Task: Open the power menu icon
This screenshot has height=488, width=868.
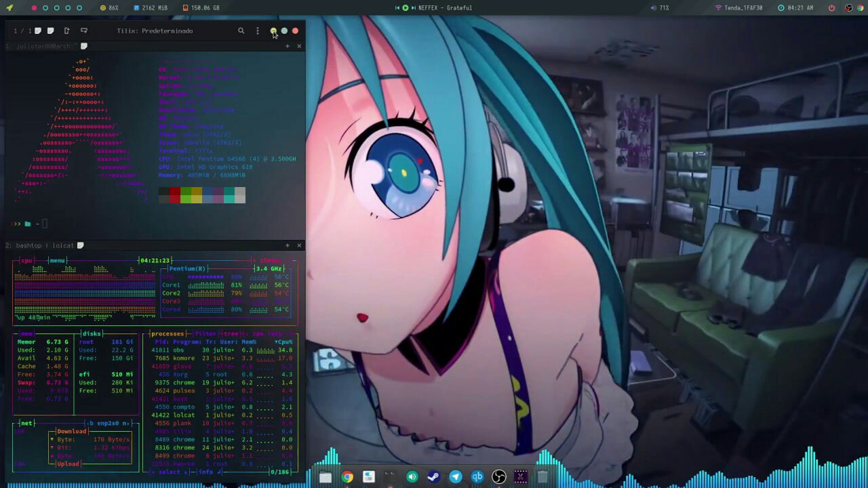Action: point(831,8)
